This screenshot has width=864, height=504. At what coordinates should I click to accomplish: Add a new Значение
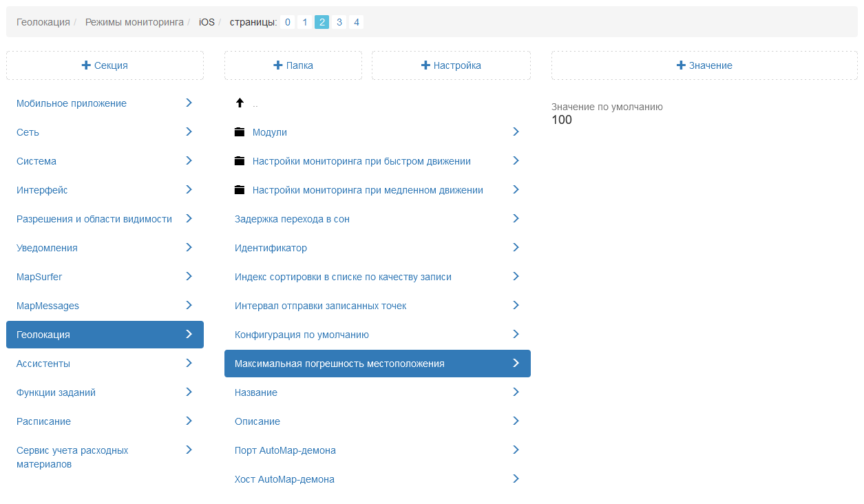[x=704, y=65]
